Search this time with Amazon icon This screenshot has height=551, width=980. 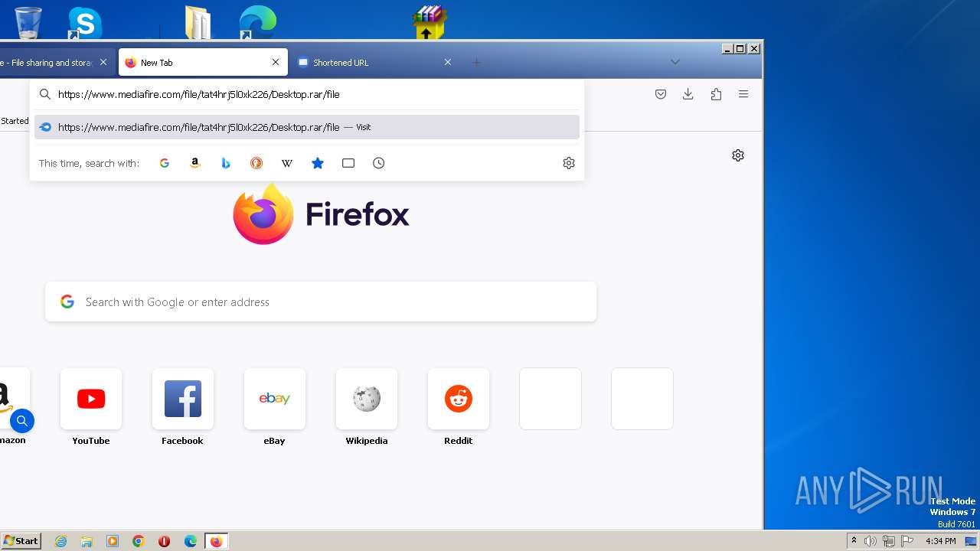(x=195, y=163)
